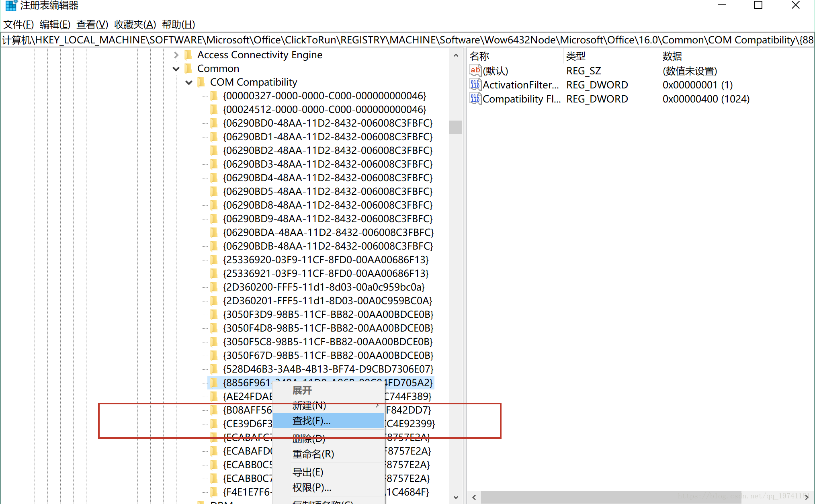
Task: Open the 帮助(H) menu
Action: click(x=178, y=25)
